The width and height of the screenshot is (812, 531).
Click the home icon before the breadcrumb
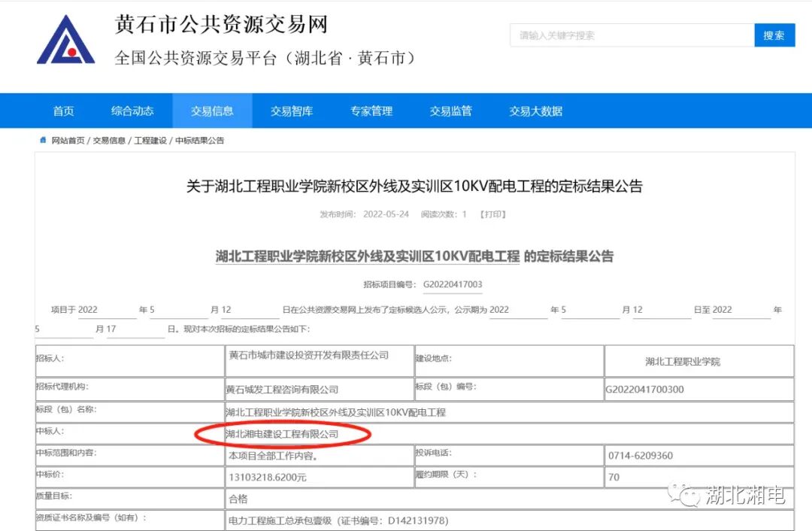43,140
